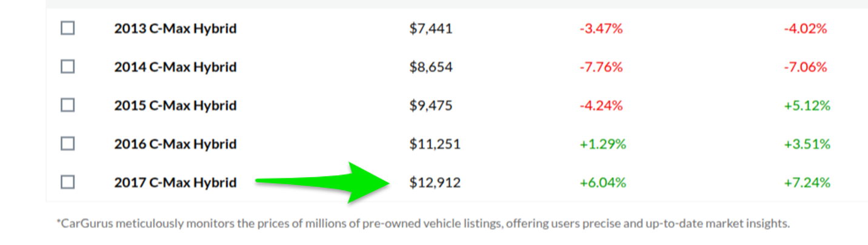This screenshot has height=245, width=868.
Task: Open the 2016 C-Max Hybrid entry
Action: [175, 144]
